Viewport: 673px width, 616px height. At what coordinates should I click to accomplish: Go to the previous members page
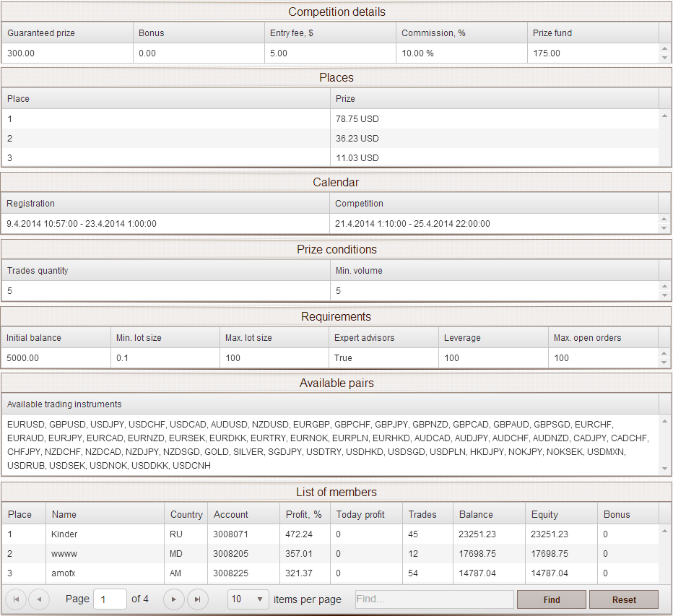(39, 599)
